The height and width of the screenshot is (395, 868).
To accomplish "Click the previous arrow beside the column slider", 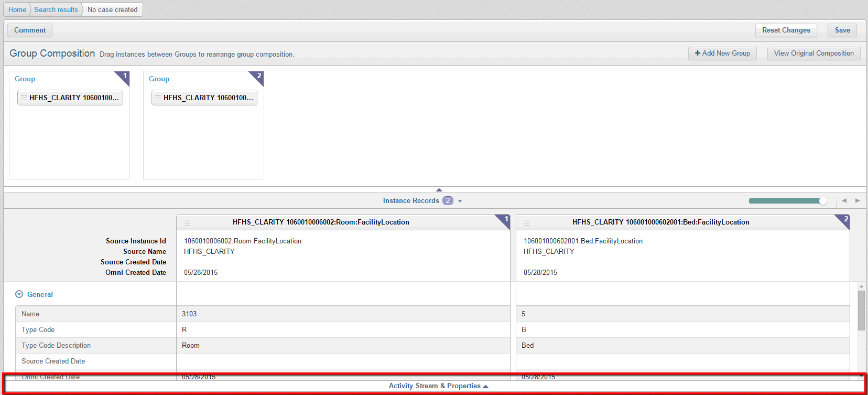I will coord(844,200).
